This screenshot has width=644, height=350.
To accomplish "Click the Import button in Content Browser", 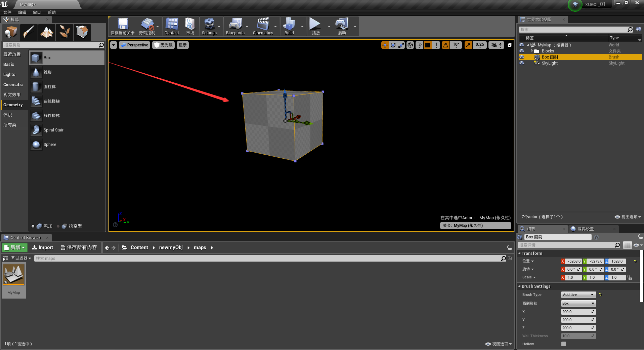I will 43,247.
